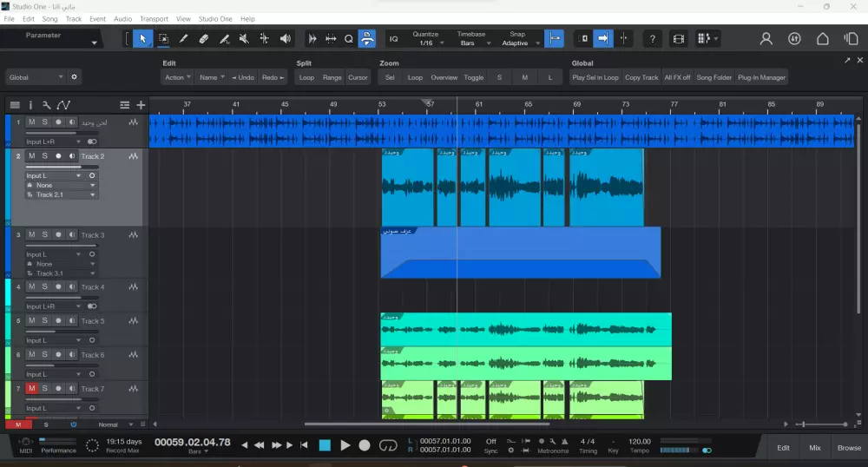Mute Track 2 with its M button
This screenshot has width=868, height=467.
(32, 156)
